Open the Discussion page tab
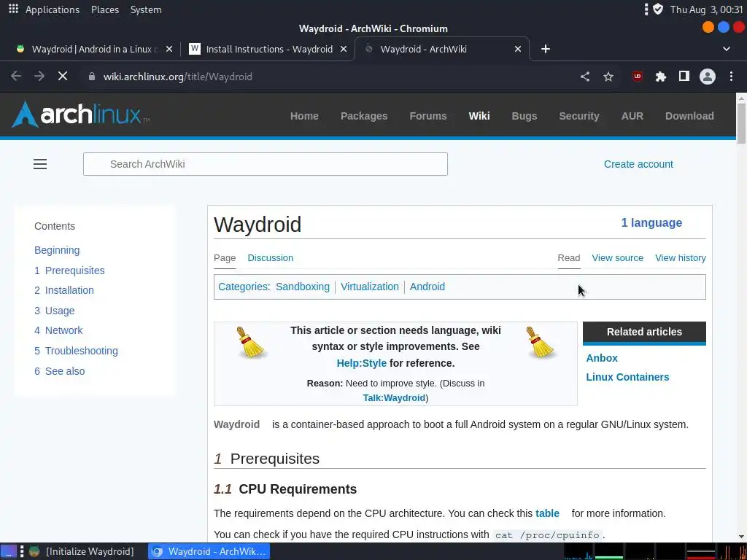747x560 pixels. click(270, 257)
